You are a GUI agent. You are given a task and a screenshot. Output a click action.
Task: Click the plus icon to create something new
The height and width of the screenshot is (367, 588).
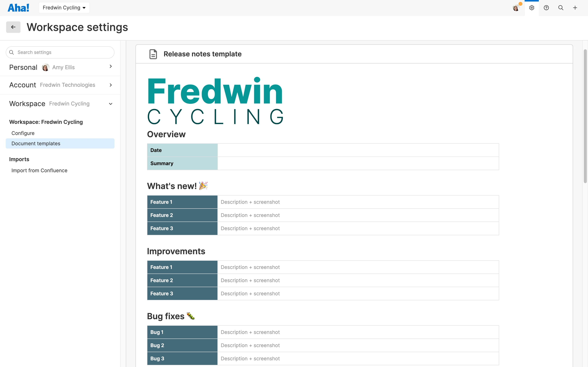575,7
